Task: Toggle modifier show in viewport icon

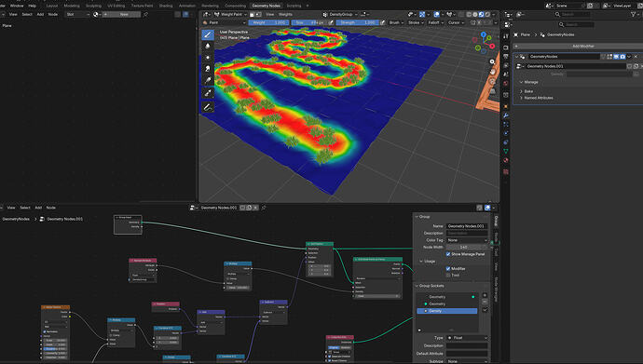Action: (616, 57)
